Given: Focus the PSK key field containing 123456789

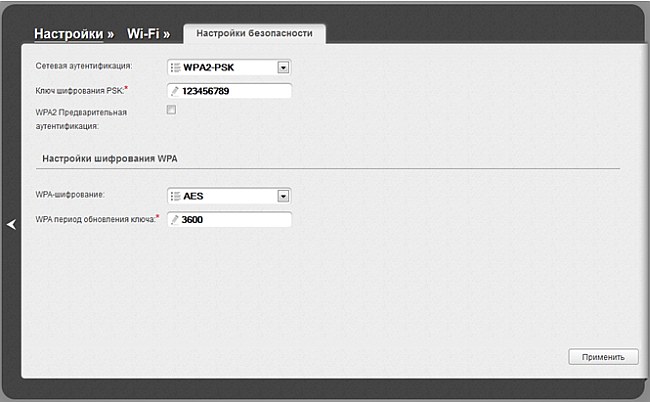Looking at the screenshot, I should tap(235, 91).
